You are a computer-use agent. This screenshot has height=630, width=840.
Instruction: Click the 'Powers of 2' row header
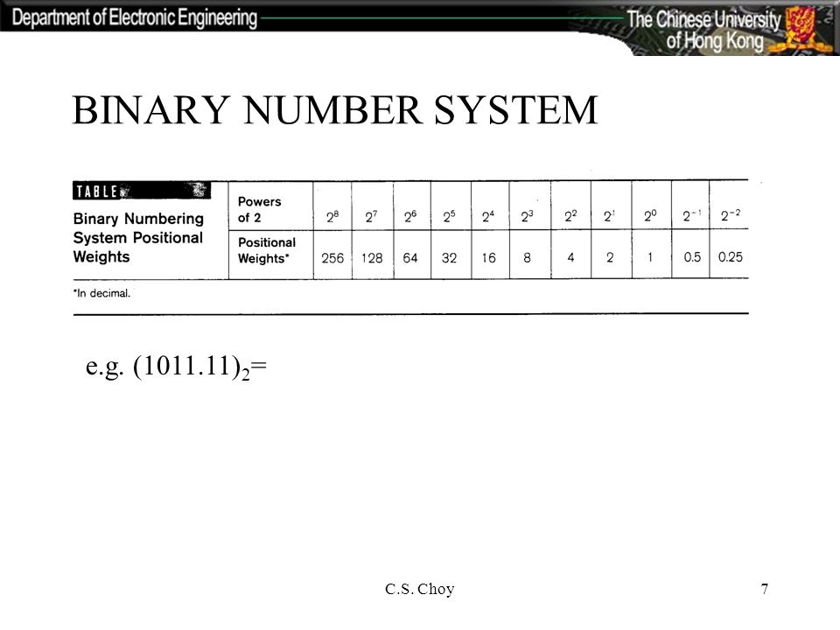259,209
